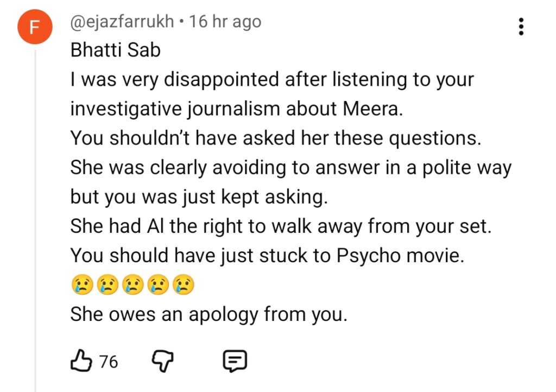Open the @ejazfarrukh channel link
This screenshot has width=556, height=392.
[122, 22]
